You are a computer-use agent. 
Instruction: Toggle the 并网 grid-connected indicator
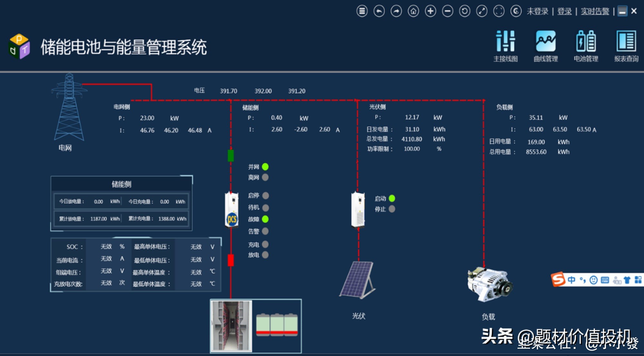point(265,167)
